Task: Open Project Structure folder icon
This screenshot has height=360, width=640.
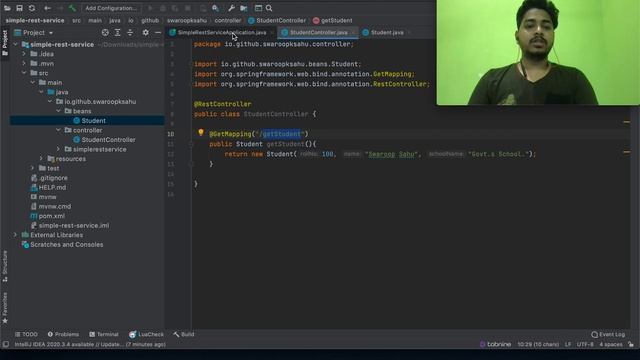Action: (x=244, y=8)
